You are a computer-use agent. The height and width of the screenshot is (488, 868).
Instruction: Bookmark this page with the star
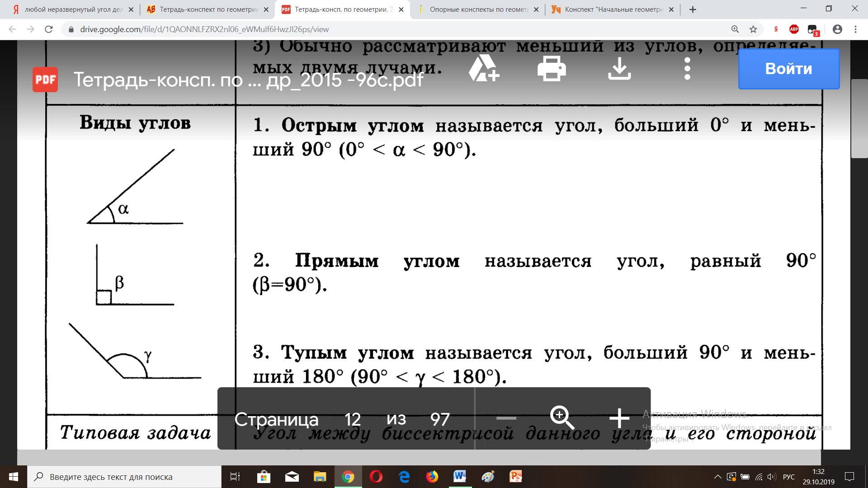(x=753, y=29)
